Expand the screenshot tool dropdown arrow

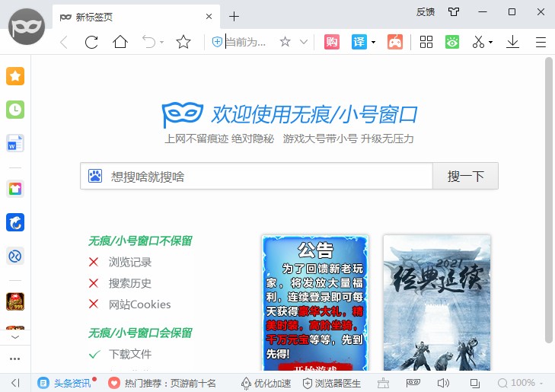click(490, 43)
